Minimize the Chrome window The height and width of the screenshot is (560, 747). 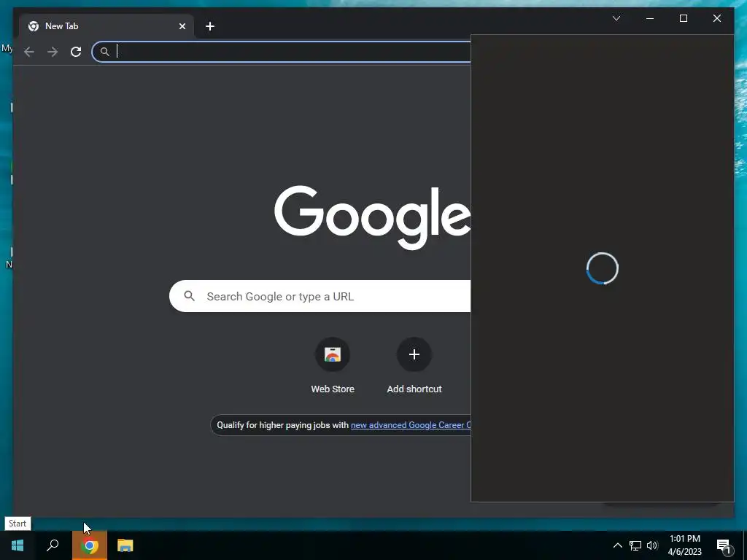click(650, 18)
